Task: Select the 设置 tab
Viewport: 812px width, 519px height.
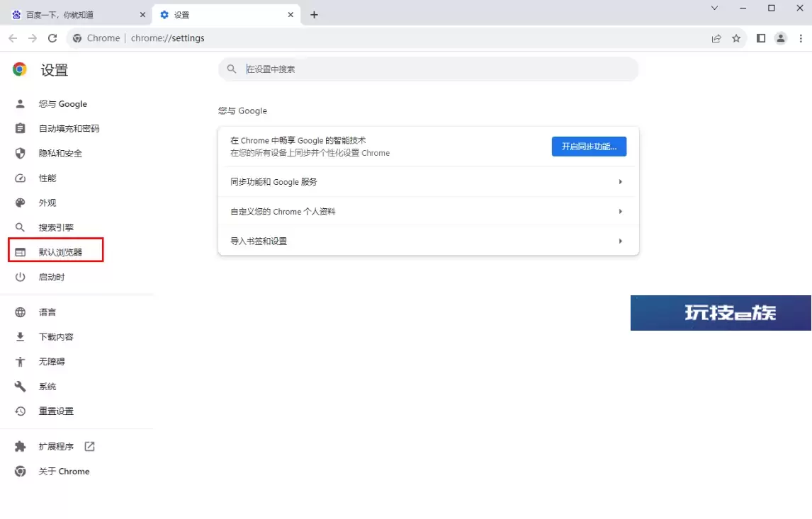Action: point(226,14)
